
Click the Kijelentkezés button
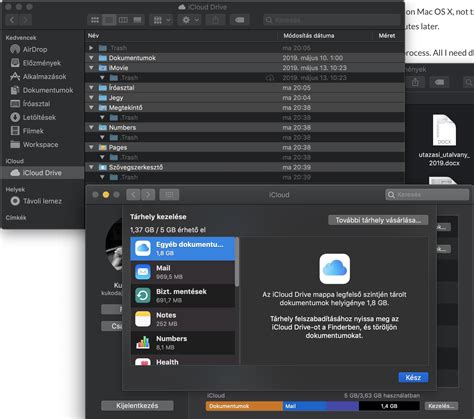click(137, 406)
